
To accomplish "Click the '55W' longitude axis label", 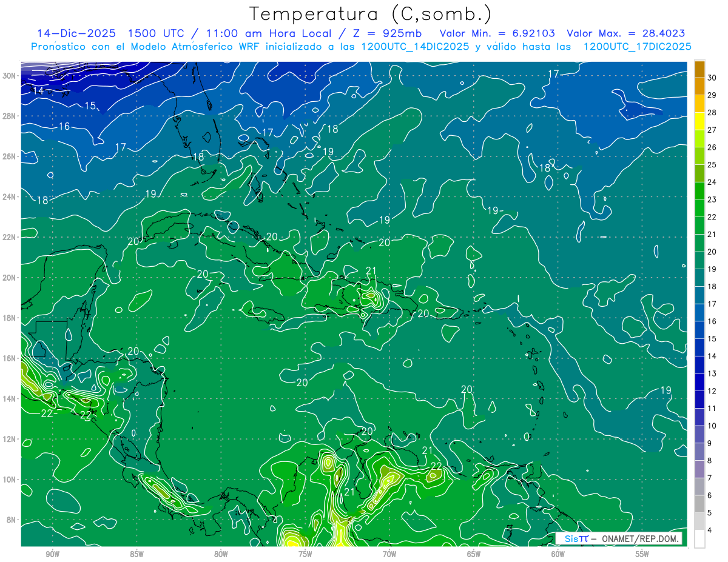I will pos(642,554).
